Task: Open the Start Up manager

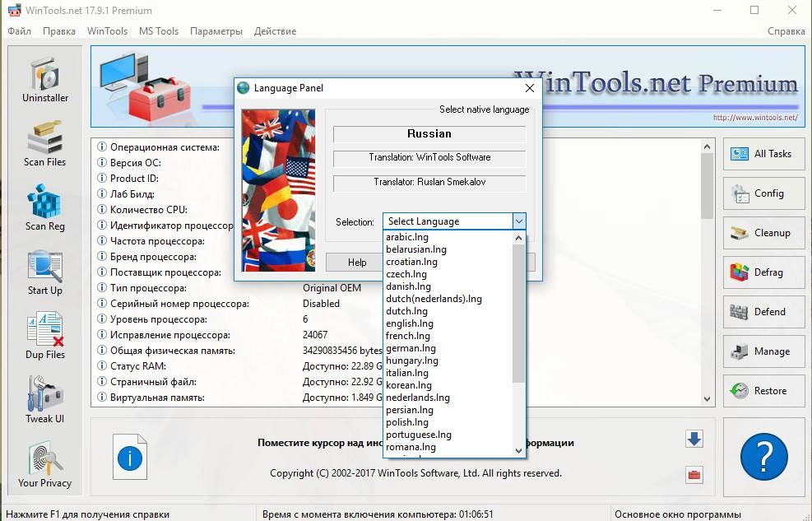Action: (x=45, y=272)
